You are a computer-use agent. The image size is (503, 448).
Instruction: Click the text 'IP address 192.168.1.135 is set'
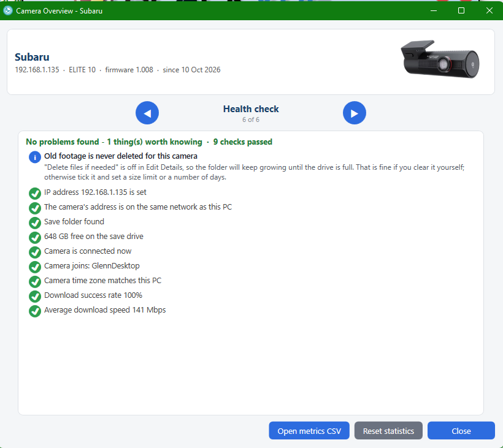coord(95,192)
